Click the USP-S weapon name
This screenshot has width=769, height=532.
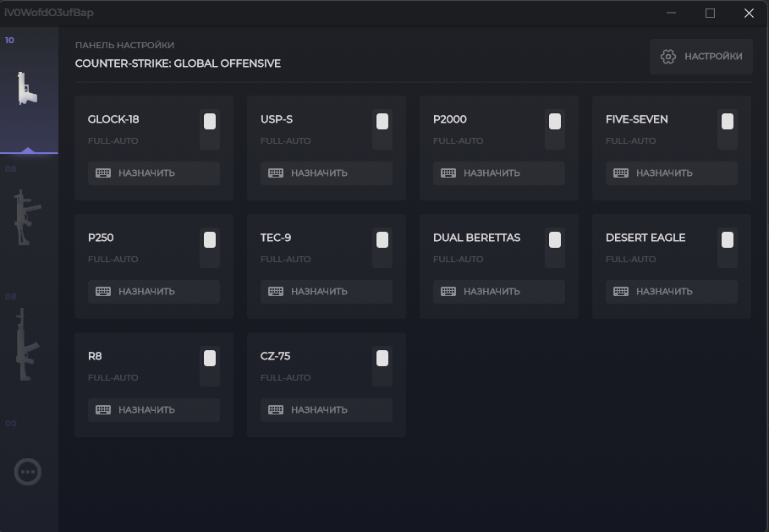tap(277, 119)
